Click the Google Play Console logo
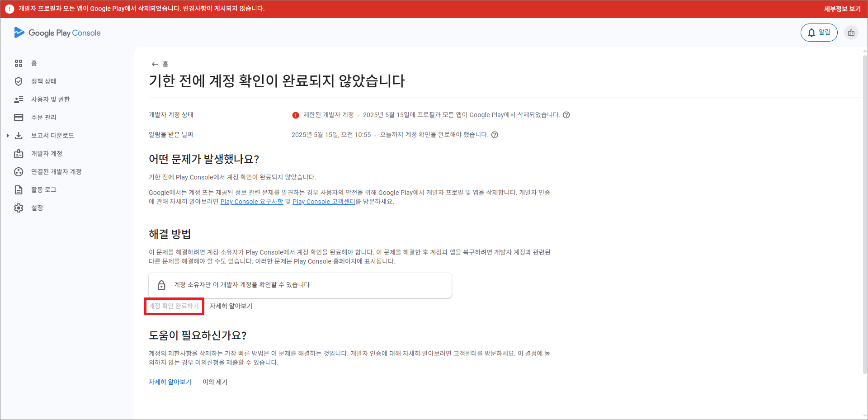This screenshot has width=868, height=420. [57, 33]
